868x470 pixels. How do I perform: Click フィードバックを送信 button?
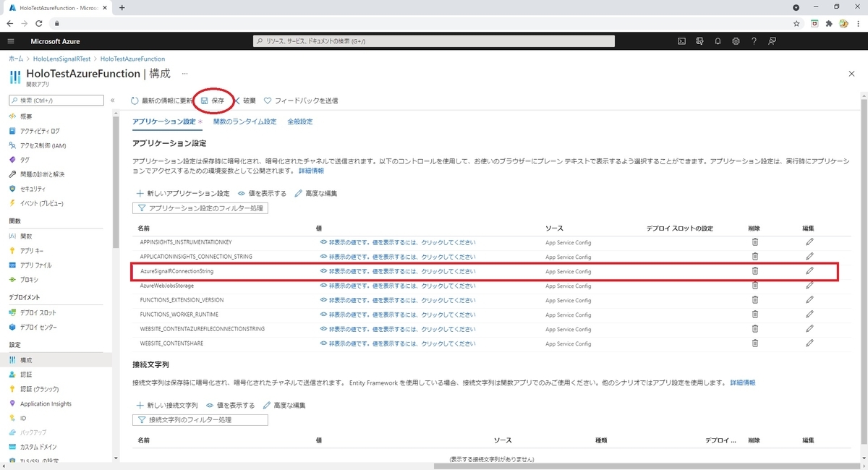point(300,101)
